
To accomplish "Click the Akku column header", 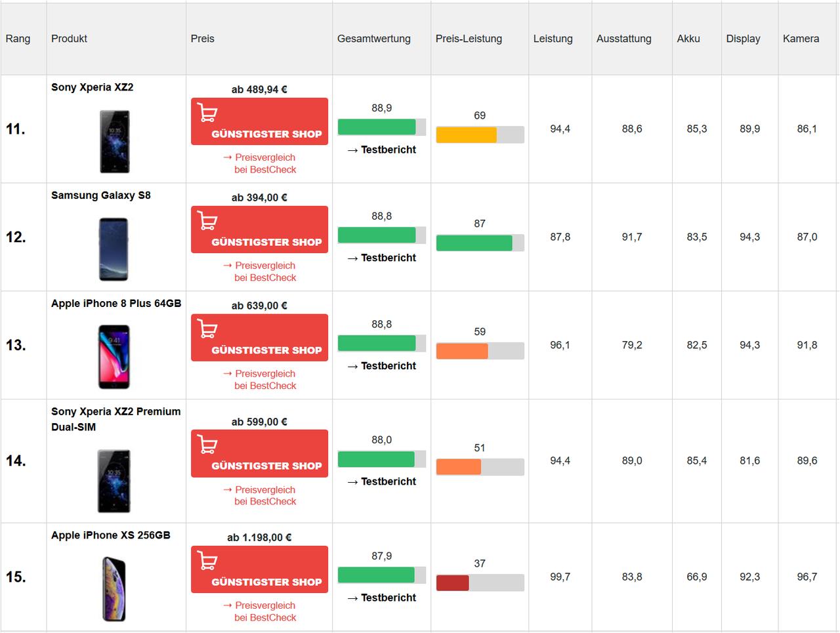I will click(688, 39).
